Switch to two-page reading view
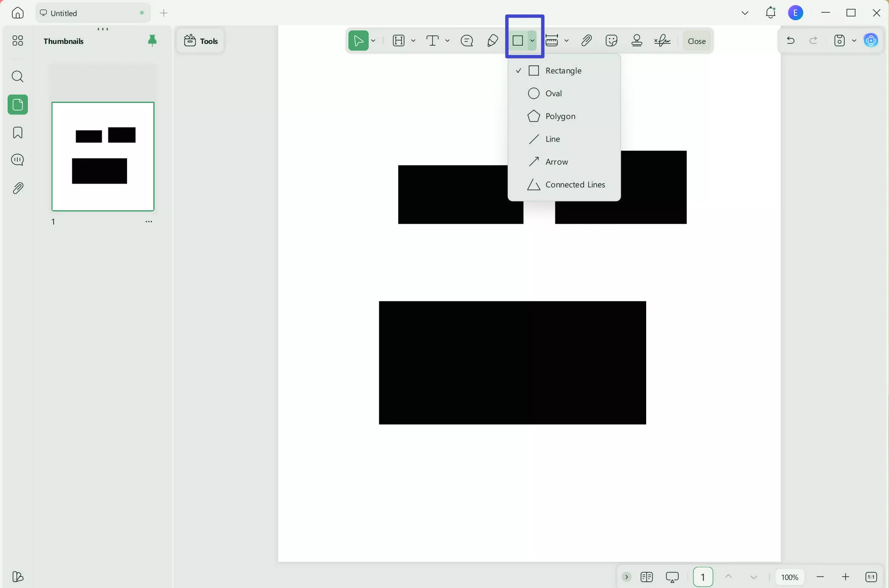 (647, 577)
